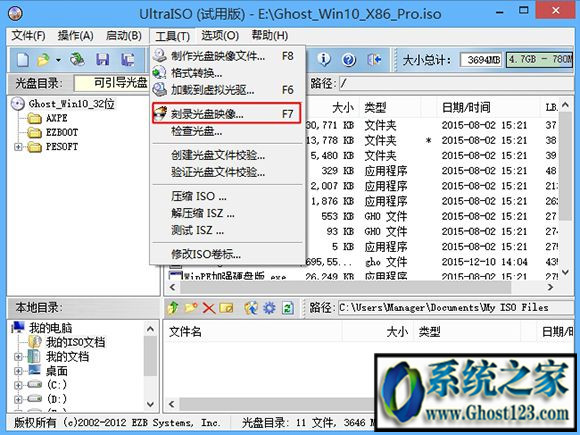Choose 解压缩 ISZ ... from menu
Image resolution: width=580 pixels, height=435 pixels.
point(227,213)
